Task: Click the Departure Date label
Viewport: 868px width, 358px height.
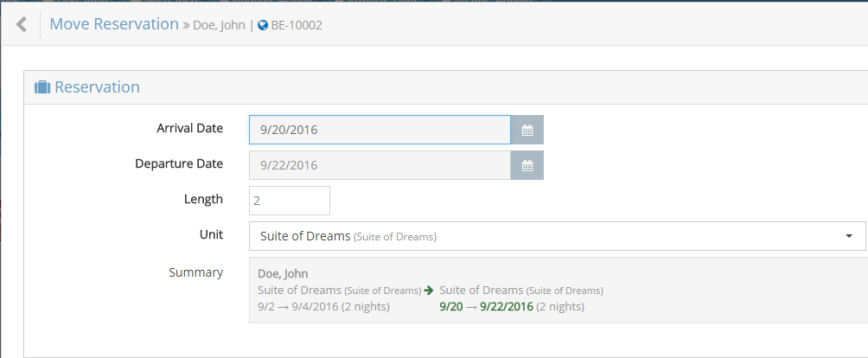Action: tap(179, 163)
